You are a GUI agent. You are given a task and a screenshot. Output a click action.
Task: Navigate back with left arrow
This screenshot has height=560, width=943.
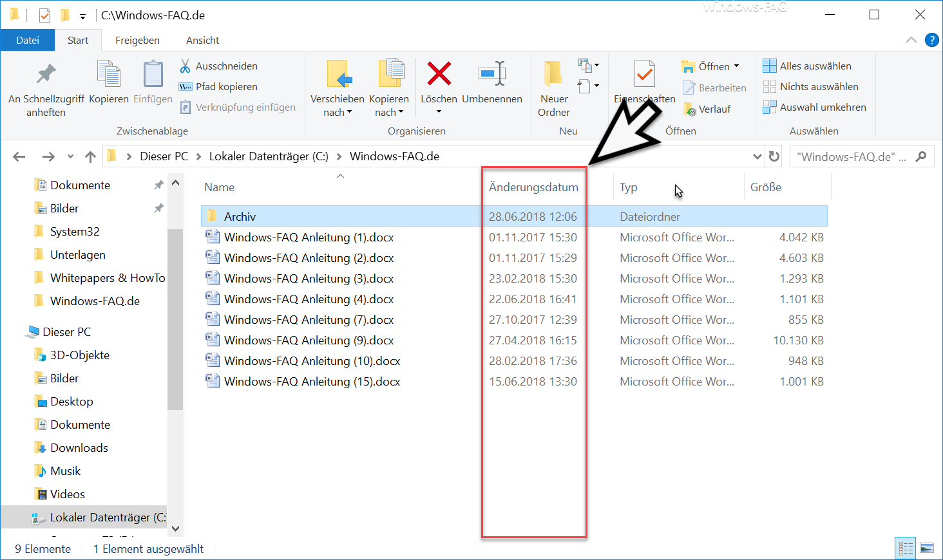(x=19, y=156)
